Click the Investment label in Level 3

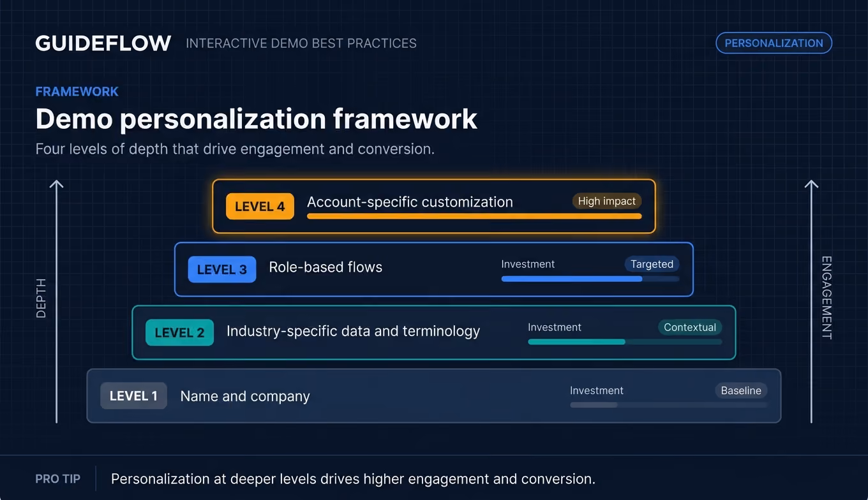(x=528, y=264)
